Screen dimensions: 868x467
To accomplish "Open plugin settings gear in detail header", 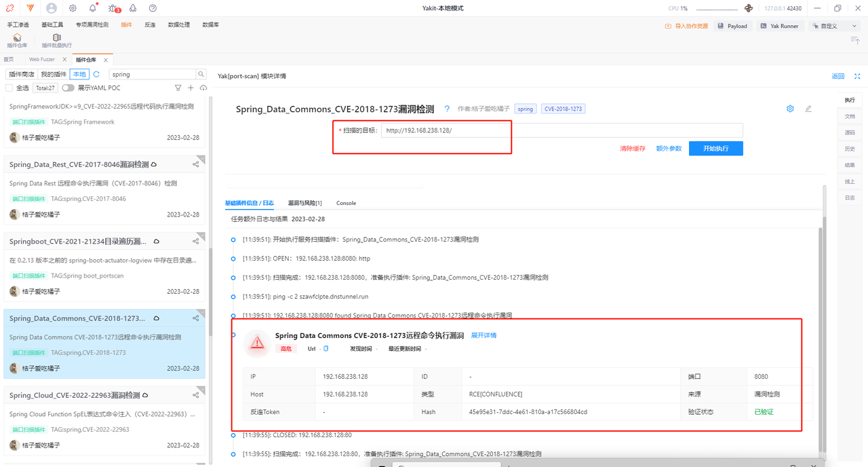I will coord(790,109).
